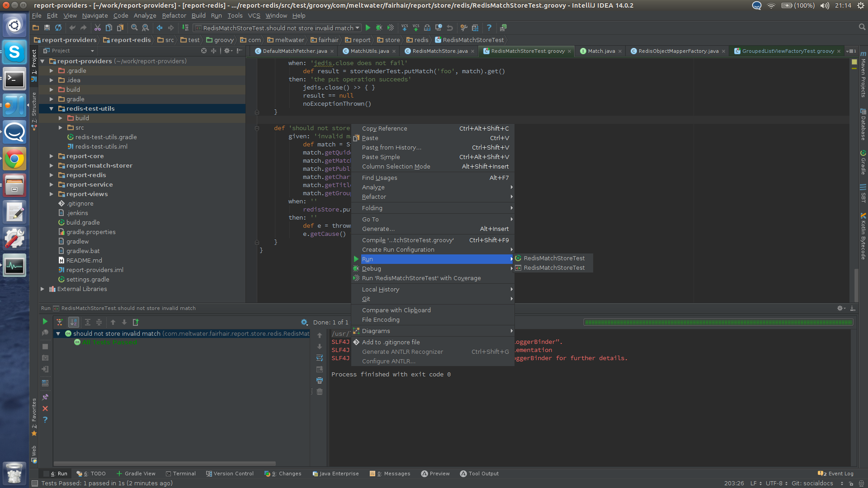The width and height of the screenshot is (868, 488).
Task: Open the run configuration dropdown
Action: [x=357, y=28]
